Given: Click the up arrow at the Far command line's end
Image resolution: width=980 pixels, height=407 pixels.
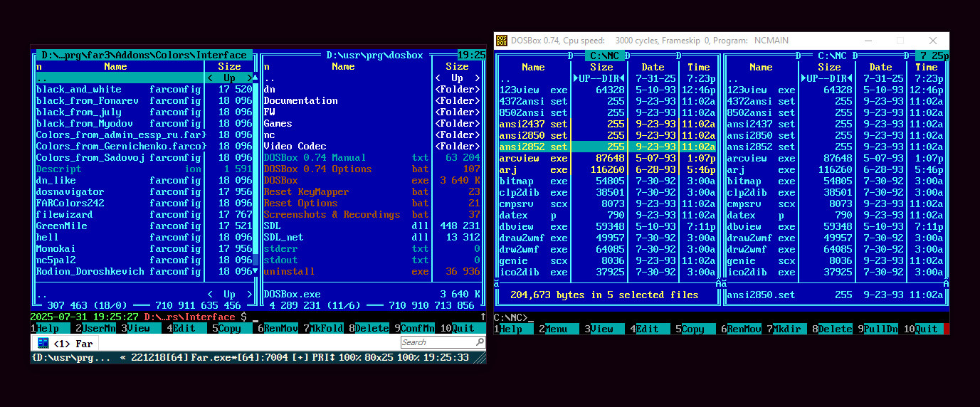Looking at the screenshot, I should point(483,317).
